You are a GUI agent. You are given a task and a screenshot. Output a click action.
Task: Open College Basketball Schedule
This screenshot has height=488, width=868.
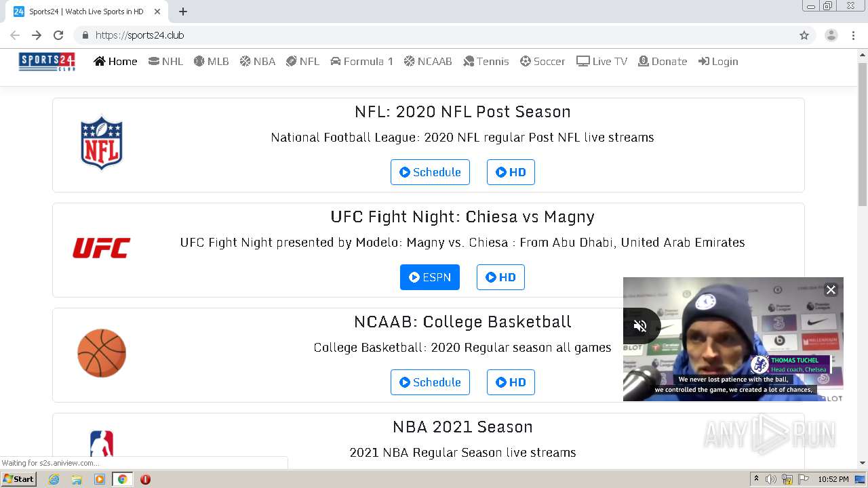430,382
